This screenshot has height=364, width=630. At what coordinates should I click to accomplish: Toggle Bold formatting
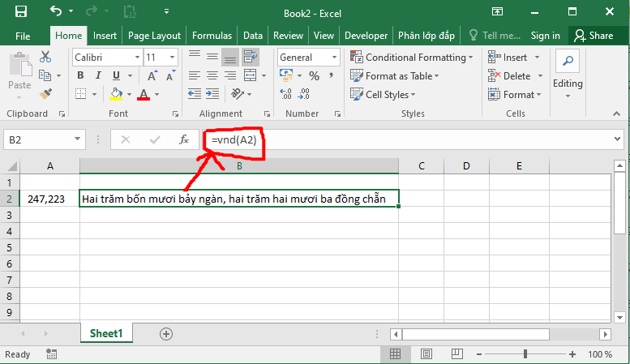[x=80, y=75]
